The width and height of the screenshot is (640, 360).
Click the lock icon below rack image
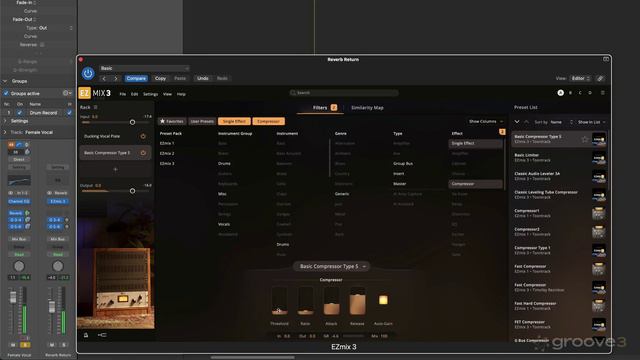86,335
